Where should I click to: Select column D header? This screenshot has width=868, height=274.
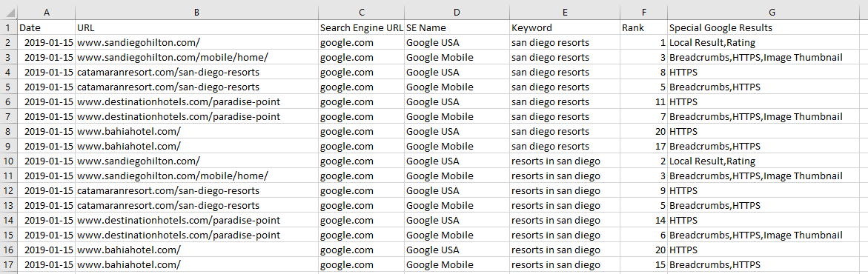457,12
